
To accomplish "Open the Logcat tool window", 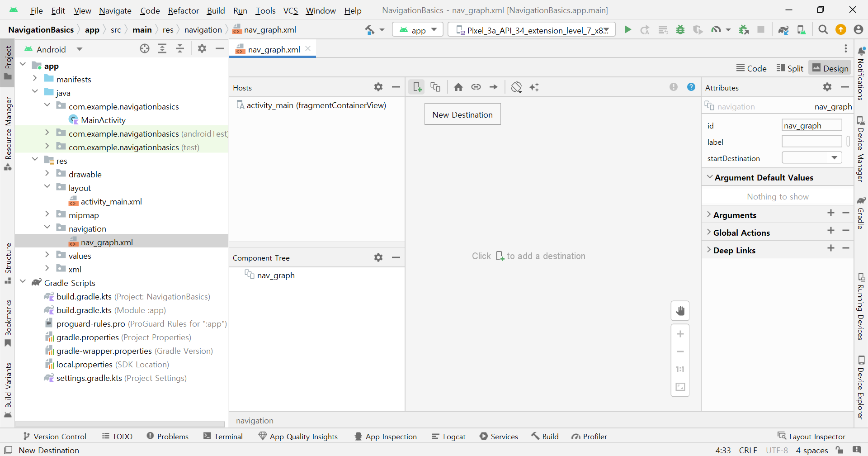I will tap(448, 436).
